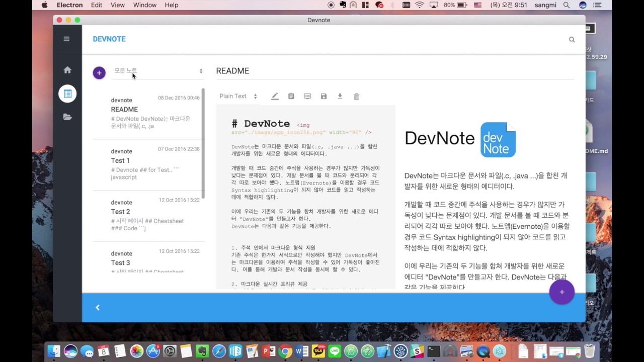The width and height of the screenshot is (644, 362).
Task: Click the sangmi user name in menu bar
Action: click(546, 5)
